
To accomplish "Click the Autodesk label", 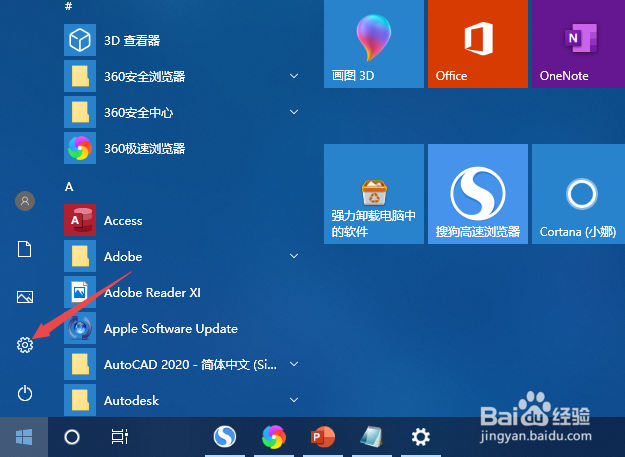I will pyautogui.click(x=131, y=400).
